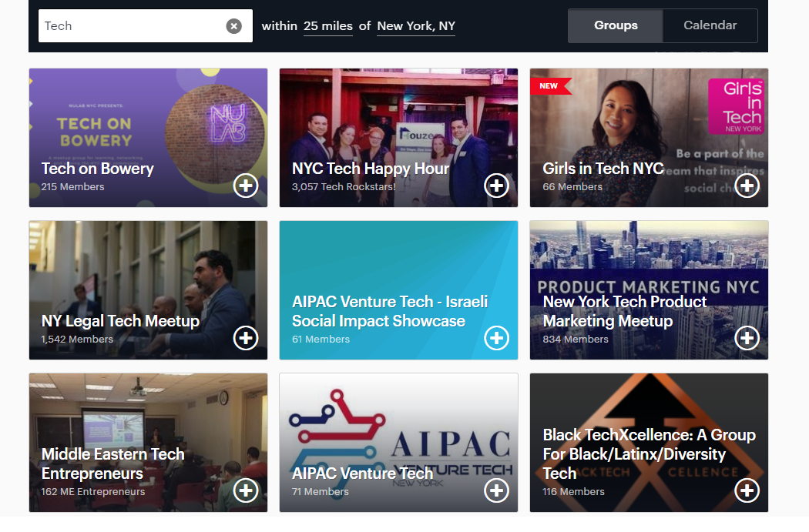Image resolution: width=809 pixels, height=532 pixels.
Task: Click '116 Members' text
Action: [573, 492]
